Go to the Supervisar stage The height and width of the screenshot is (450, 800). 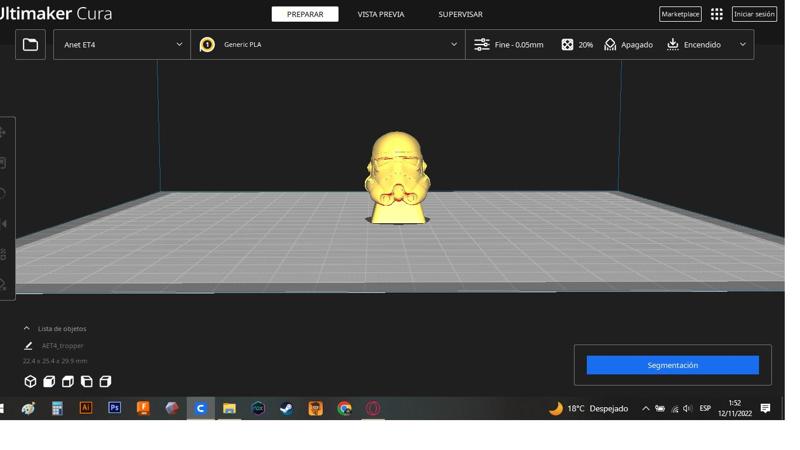tap(460, 14)
